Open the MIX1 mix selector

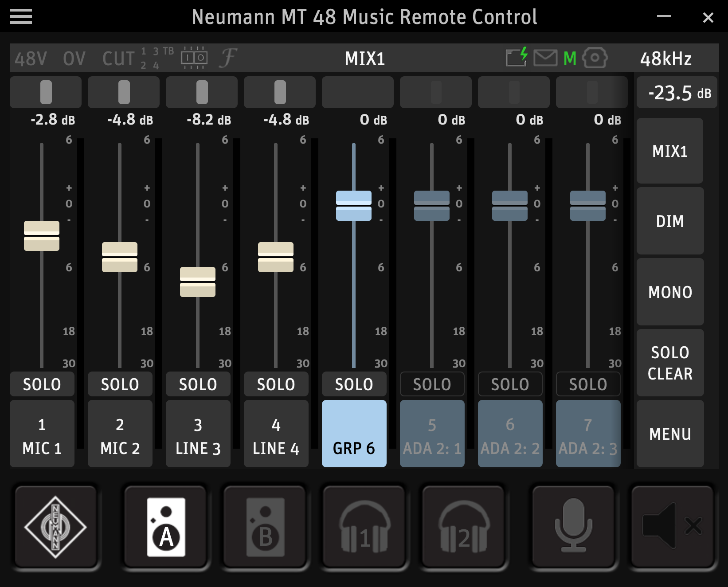(x=670, y=151)
